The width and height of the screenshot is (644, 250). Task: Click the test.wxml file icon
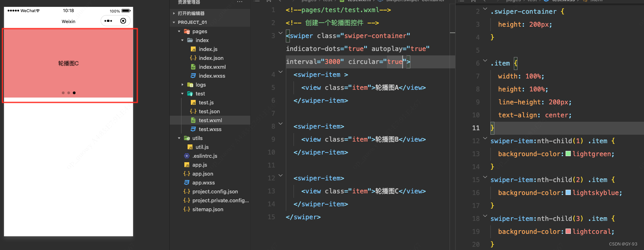(193, 120)
